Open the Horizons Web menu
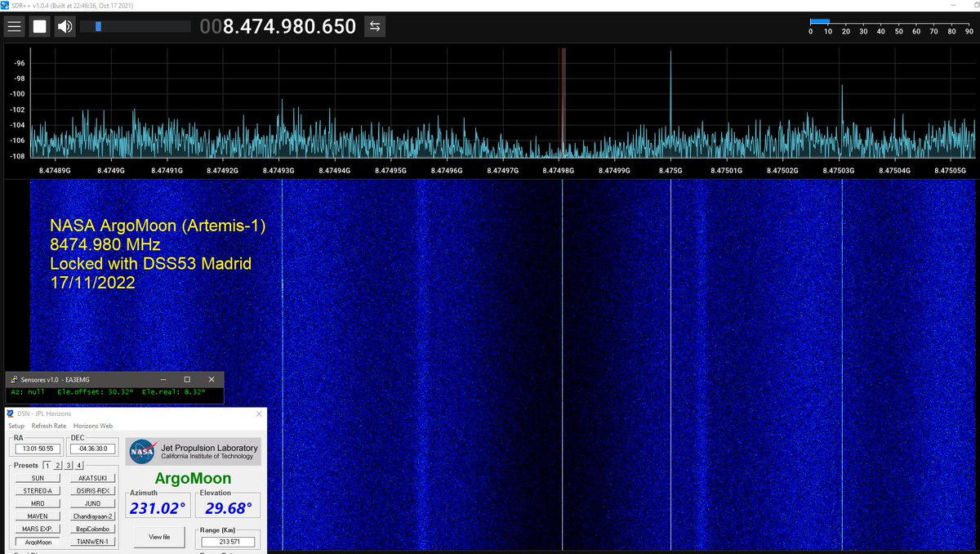 [x=93, y=426]
